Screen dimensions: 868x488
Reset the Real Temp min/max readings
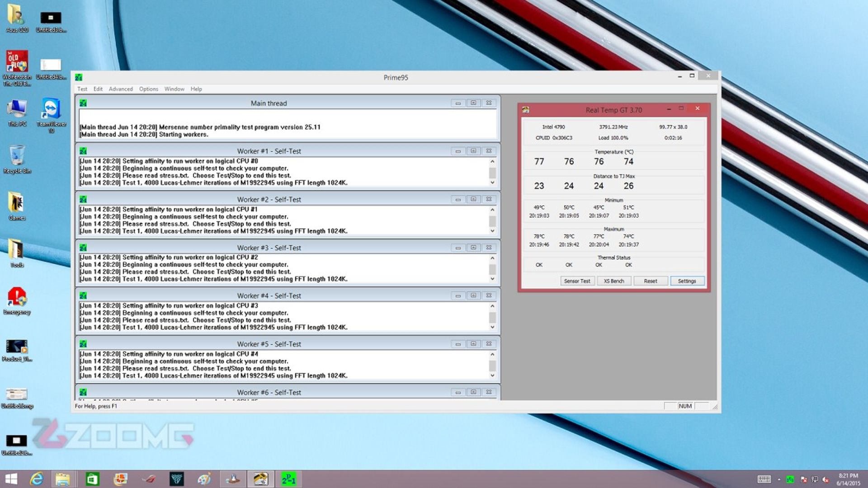[651, 281]
